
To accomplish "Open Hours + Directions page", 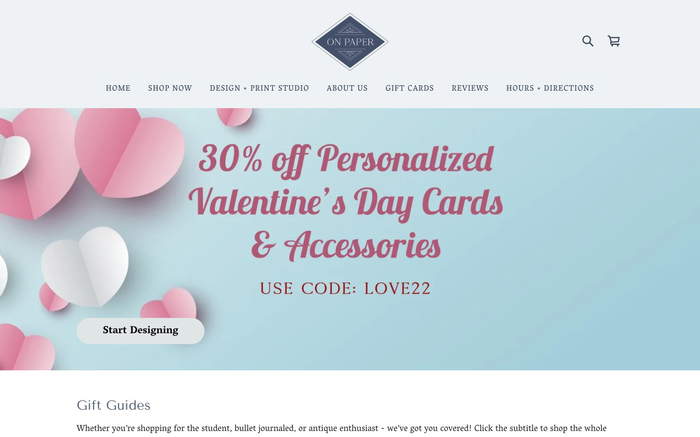I will [550, 88].
